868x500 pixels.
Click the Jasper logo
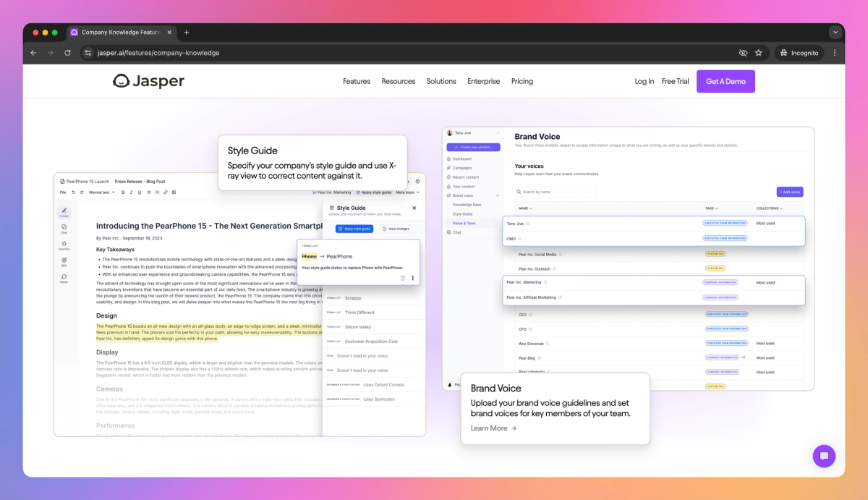pyautogui.click(x=148, y=81)
